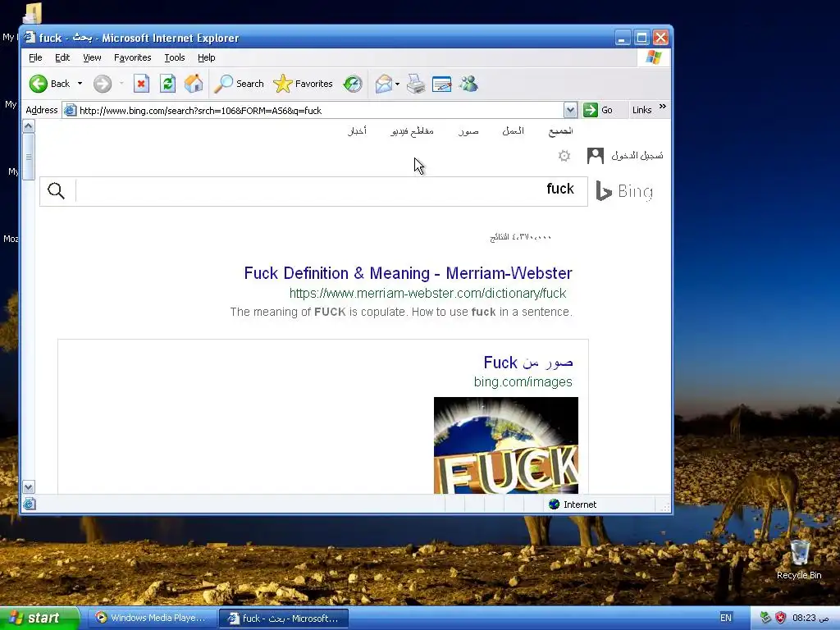Switch to Windows Media Player taskbar button
The height and width of the screenshot is (630, 840).
coord(151,619)
